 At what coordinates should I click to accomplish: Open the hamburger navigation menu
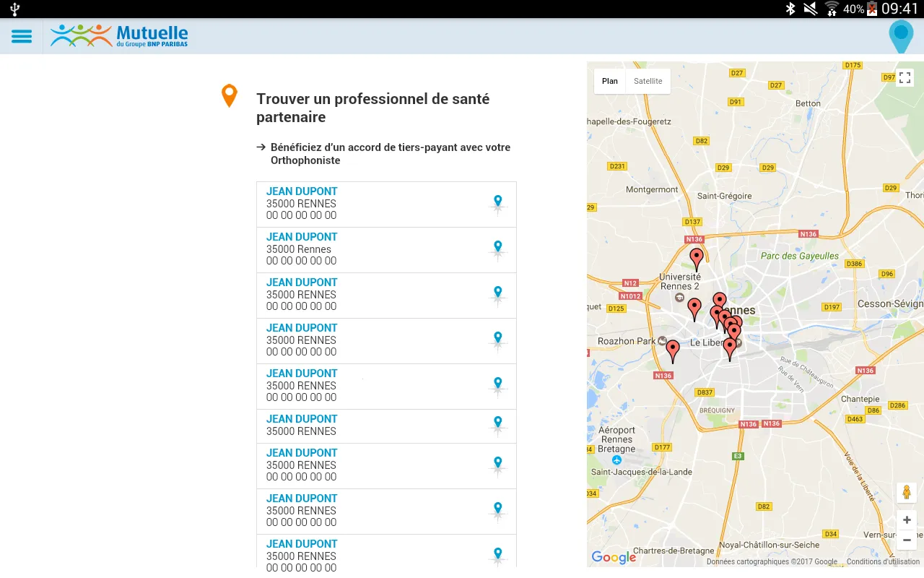click(22, 36)
